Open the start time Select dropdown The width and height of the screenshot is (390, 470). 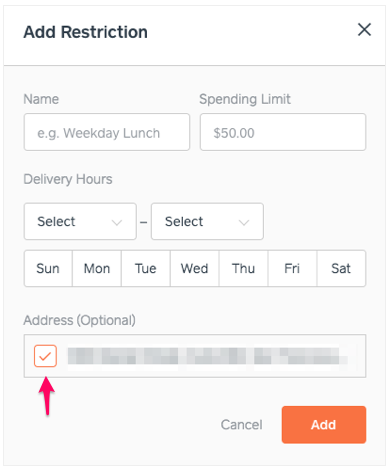80,221
